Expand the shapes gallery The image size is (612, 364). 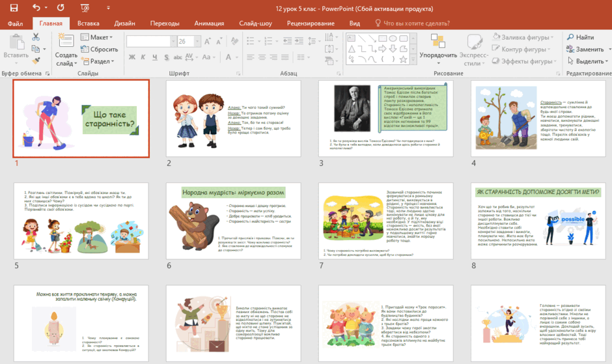(413, 60)
